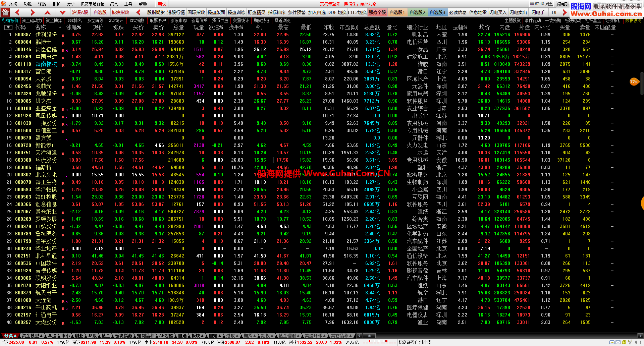Image resolution: width=644 pixels, height=346 pixels.
Task: Click the arrow left of 股指期货
Action: tap(139, 12)
